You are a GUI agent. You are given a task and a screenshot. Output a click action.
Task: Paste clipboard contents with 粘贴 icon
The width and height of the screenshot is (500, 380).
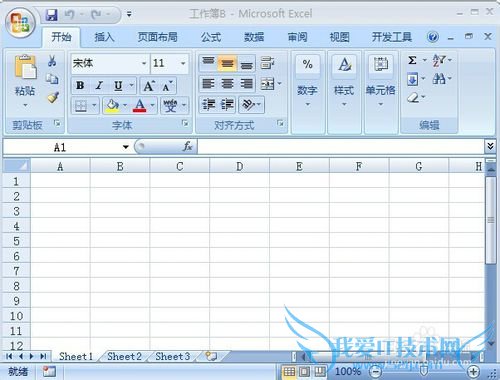click(25, 67)
